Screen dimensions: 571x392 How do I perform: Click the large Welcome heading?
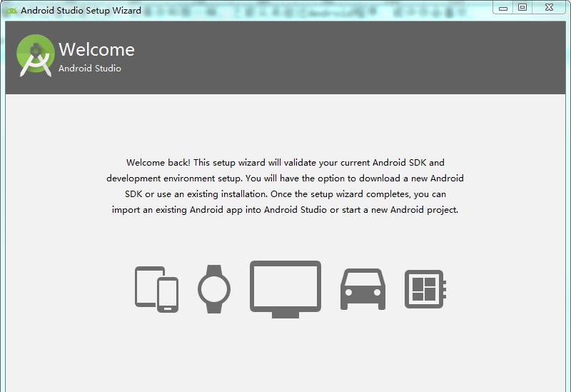coord(96,49)
